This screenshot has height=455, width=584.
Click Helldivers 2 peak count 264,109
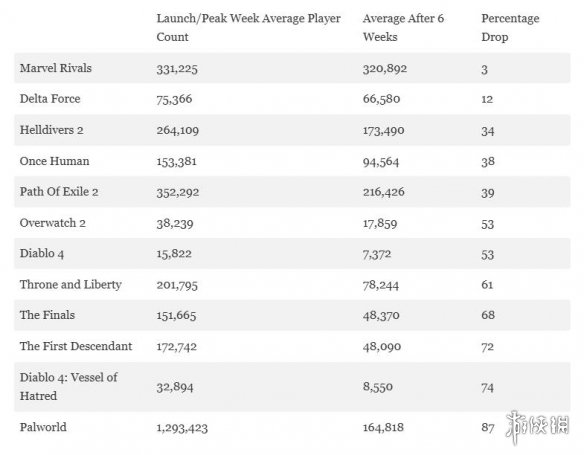pyautogui.click(x=178, y=130)
